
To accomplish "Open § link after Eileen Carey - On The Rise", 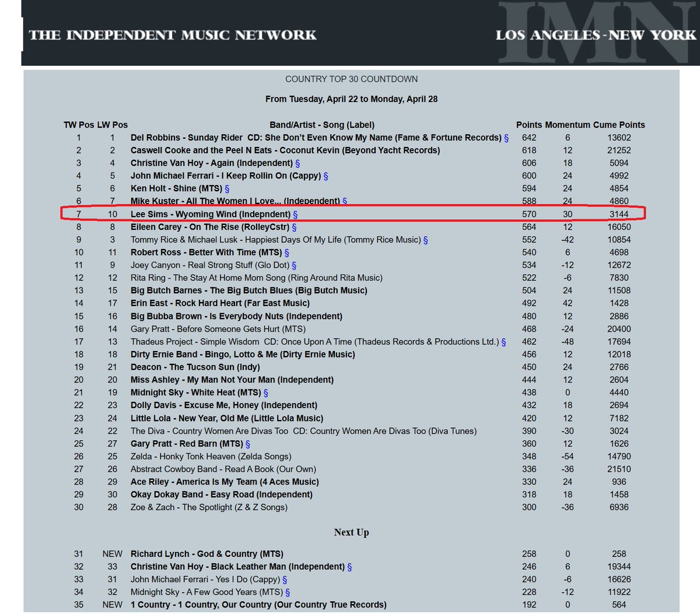I will point(294,227).
